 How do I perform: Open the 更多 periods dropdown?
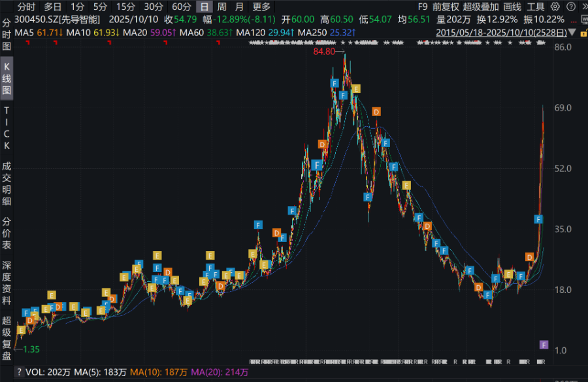pyautogui.click(x=261, y=7)
